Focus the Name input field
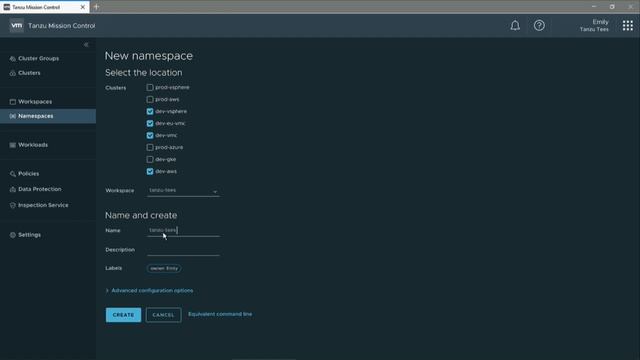Screen dimensions: 640x360 click(183, 231)
